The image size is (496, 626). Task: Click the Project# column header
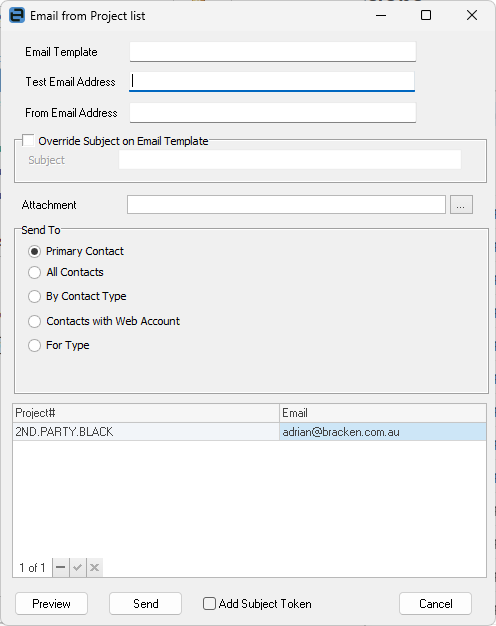pyautogui.click(x=146, y=413)
